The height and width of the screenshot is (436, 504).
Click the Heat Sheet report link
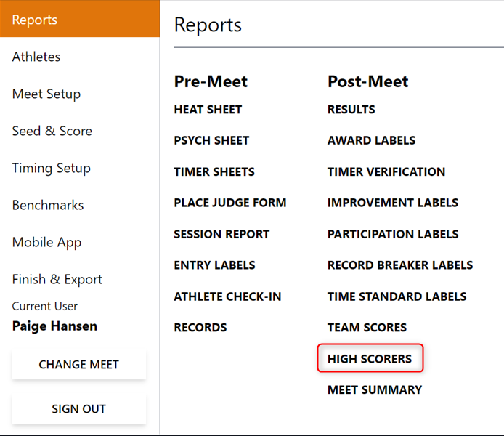(x=208, y=110)
